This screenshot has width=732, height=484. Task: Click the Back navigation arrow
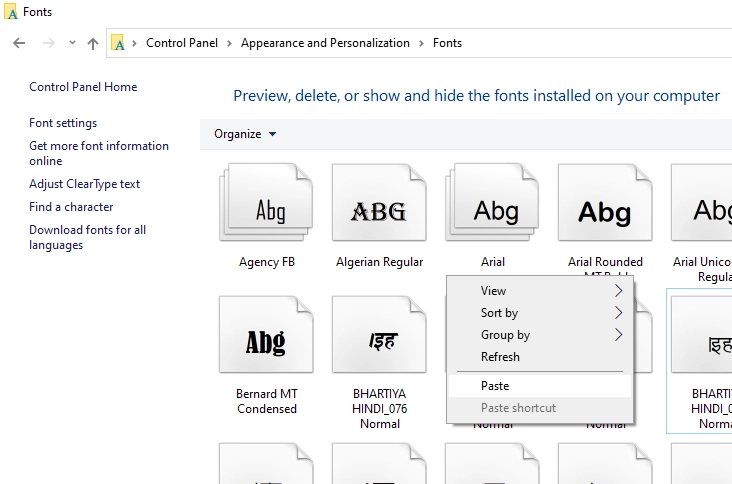(19, 43)
